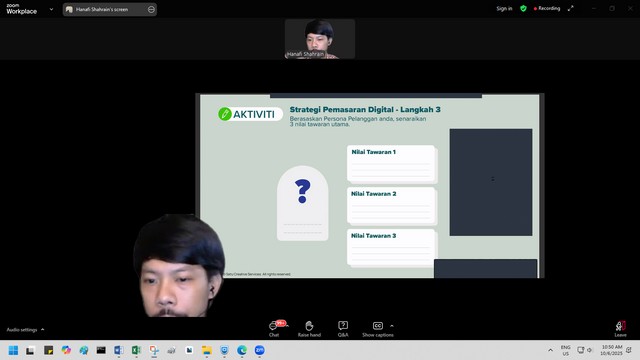Open the Q&A panel
Screen dimensions: 640x360
click(x=343, y=329)
